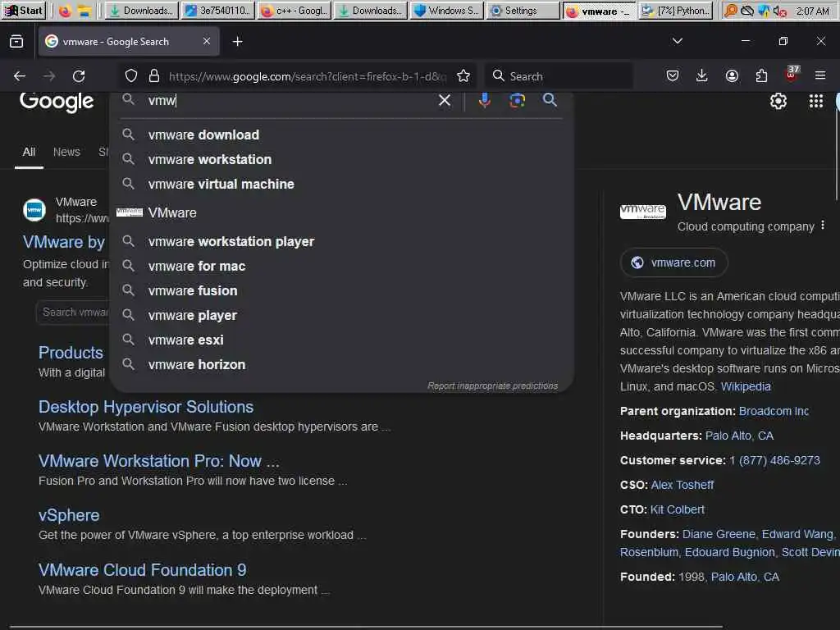Open VMware Cloud Foundation 9 result
840x630 pixels.
tap(142, 570)
